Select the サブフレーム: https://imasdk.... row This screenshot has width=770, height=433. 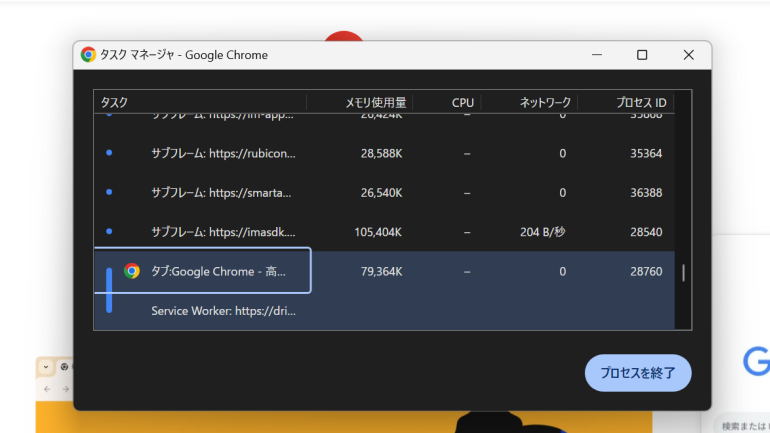(x=384, y=232)
